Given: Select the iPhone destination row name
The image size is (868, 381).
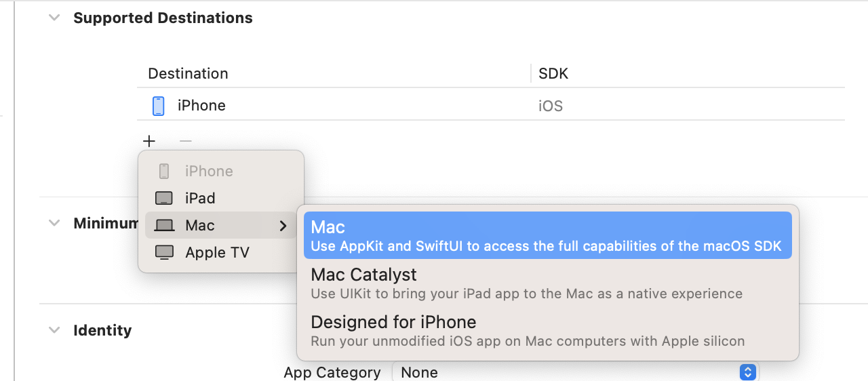Looking at the screenshot, I should pos(201,105).
